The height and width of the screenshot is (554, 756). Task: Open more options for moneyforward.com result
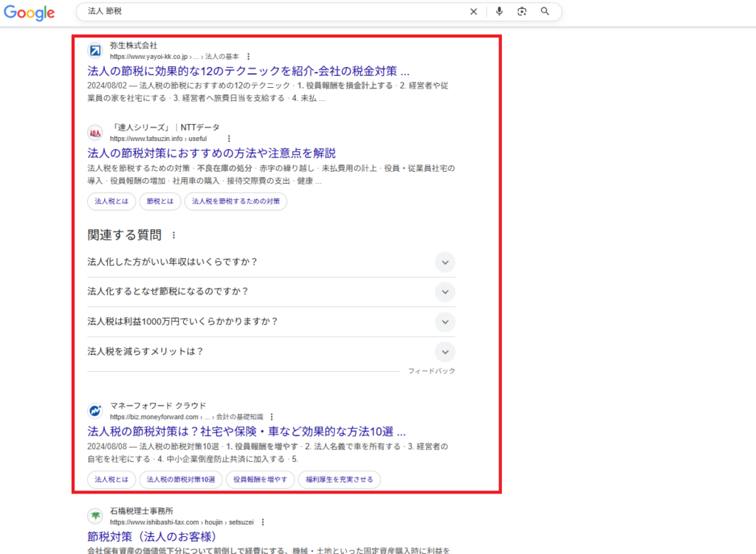[x=272, y=417]
